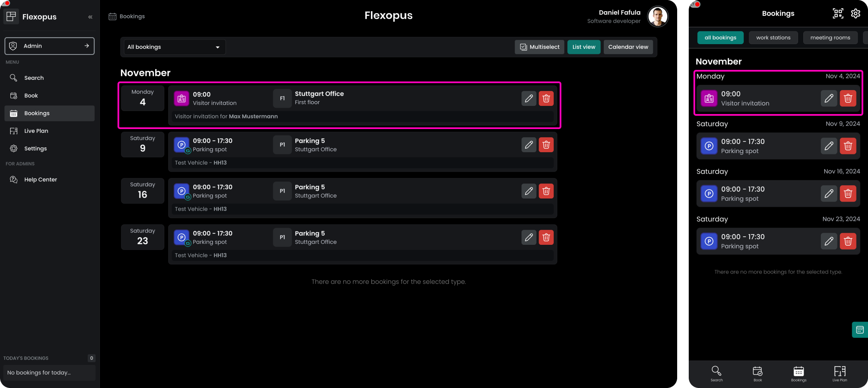Open the Help Center link
The image size is (868, 388).
coord(40,180)
